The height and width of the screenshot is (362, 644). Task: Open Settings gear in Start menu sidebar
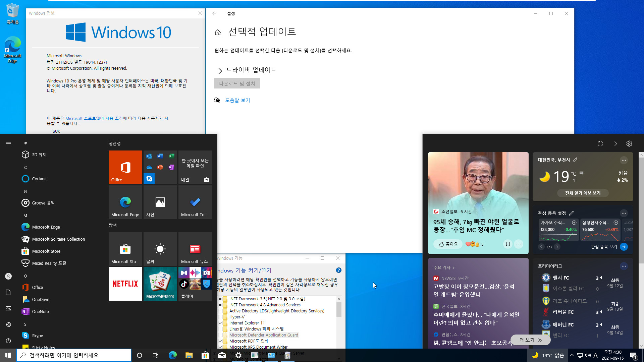click(8, 324)
